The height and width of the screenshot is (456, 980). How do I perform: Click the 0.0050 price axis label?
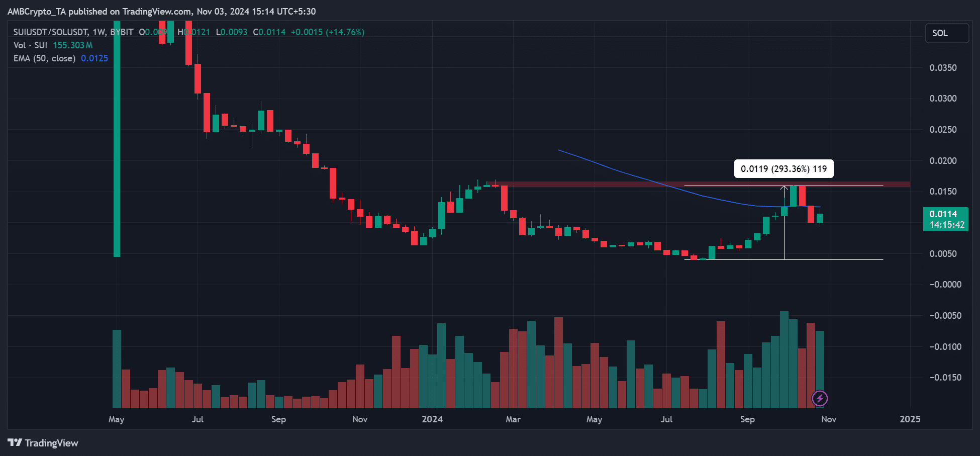(943, 254)
